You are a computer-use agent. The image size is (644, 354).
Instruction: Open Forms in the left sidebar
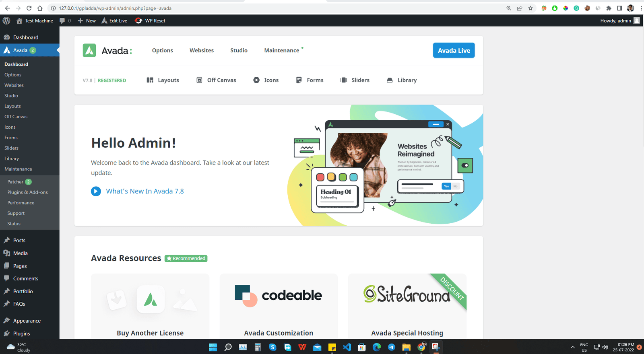click(x=11, y=138)
